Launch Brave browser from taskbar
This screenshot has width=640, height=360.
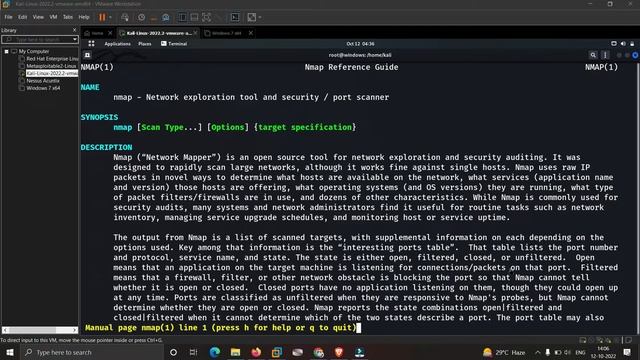339,352
